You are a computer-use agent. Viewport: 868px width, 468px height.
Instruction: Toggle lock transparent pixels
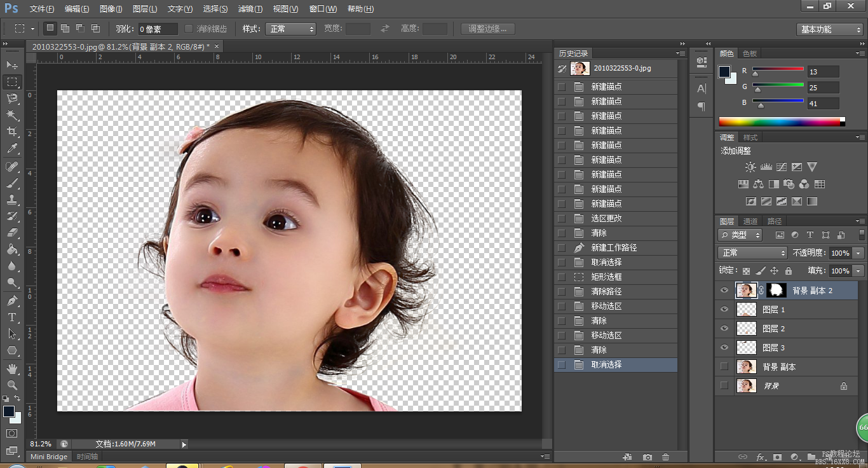(747, 271)
